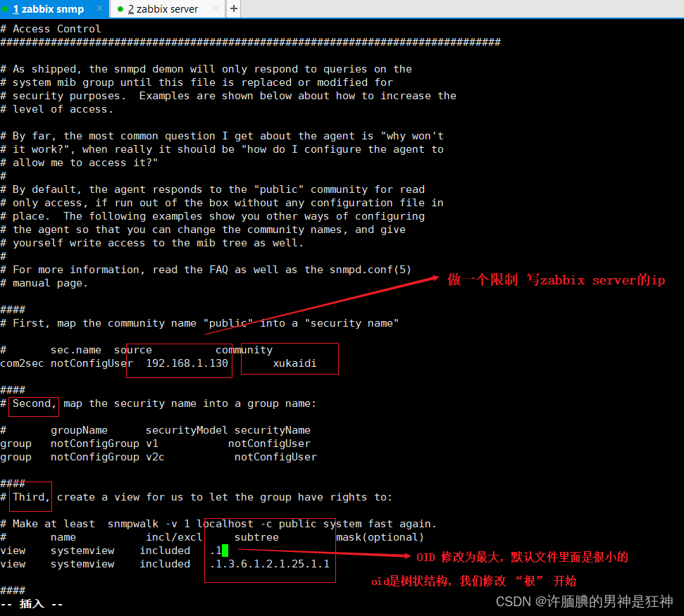Screen dimensions: 684x616
Task: Click 'manual page.' comment text
Action: click(x=50, y=283)
